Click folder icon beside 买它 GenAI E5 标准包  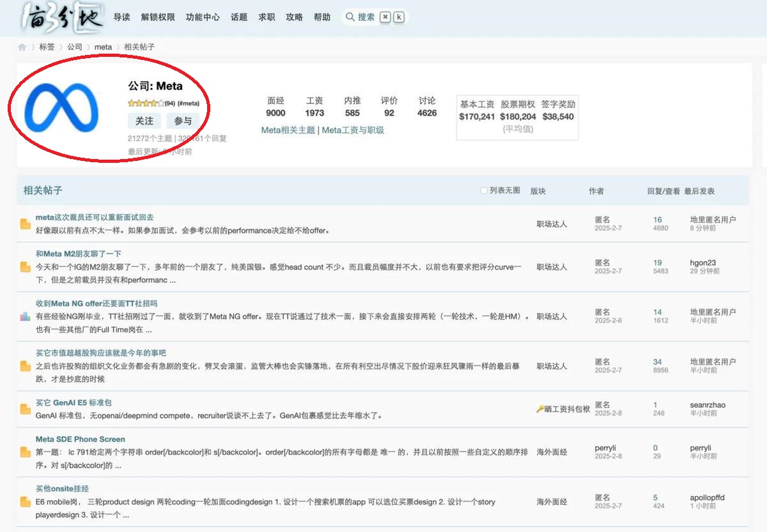point(26,409)
